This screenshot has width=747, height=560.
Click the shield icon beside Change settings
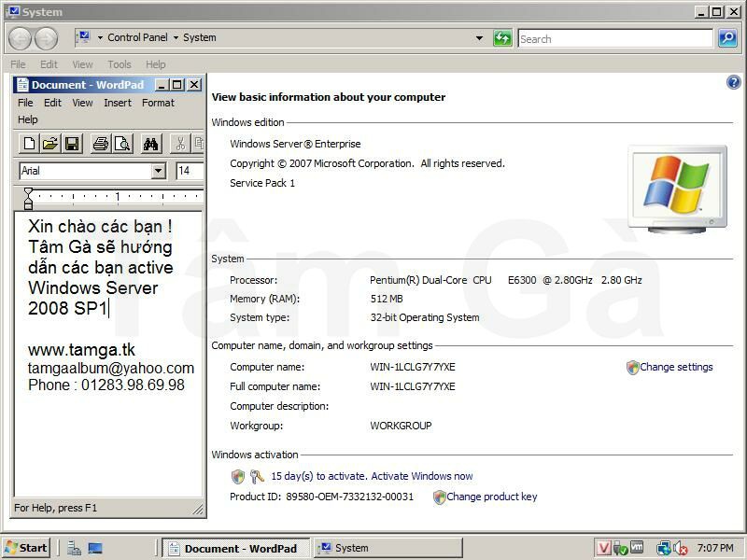click(632, 367)
